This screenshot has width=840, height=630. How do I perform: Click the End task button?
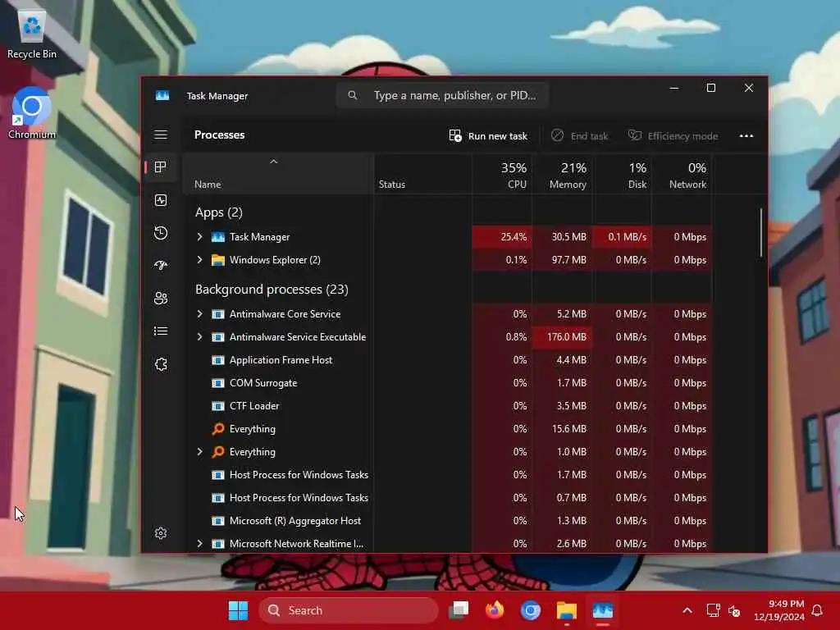coord(580,136)
